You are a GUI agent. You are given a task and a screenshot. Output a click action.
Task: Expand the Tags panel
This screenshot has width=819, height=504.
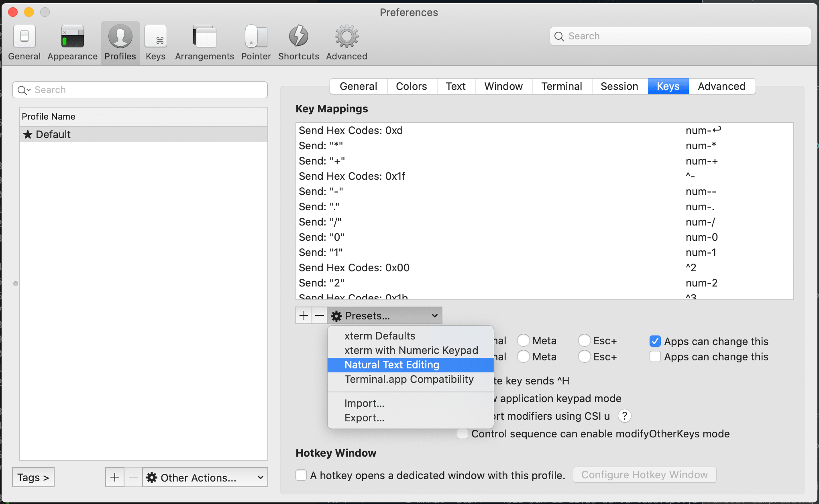click(33, 478)
